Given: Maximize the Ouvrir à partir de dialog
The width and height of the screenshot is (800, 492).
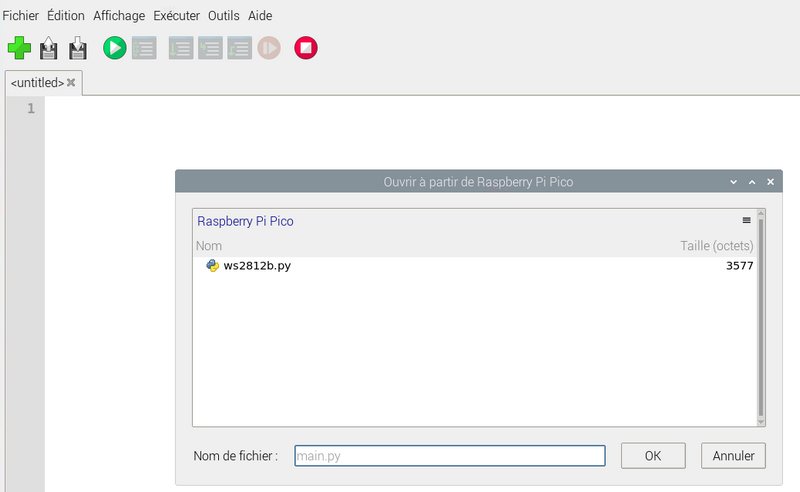Looking at the screenshot, I should (752, 182).
